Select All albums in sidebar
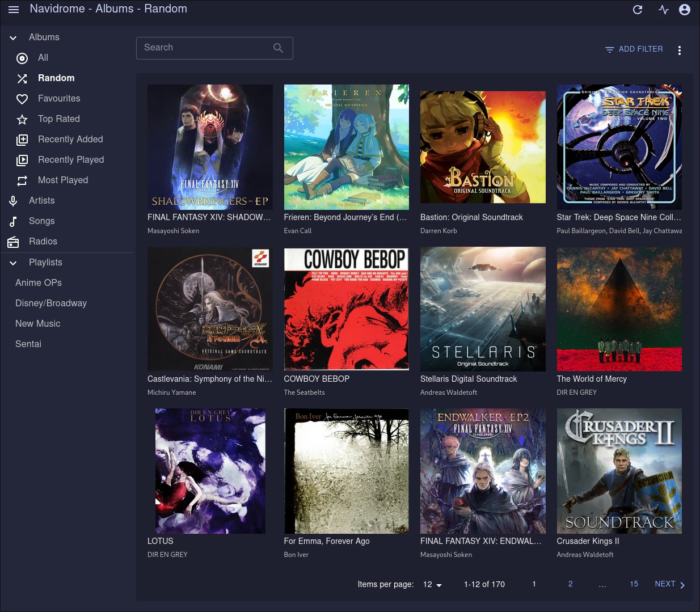 pos(43,58)
